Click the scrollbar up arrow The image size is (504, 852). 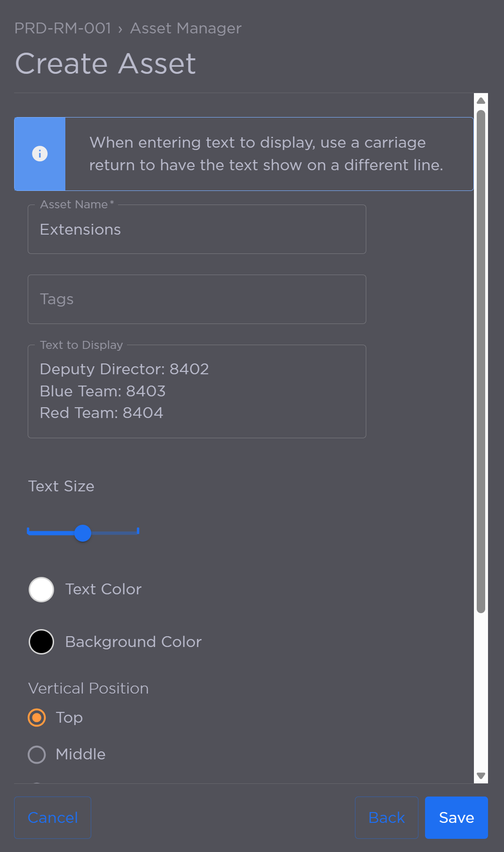480,100
